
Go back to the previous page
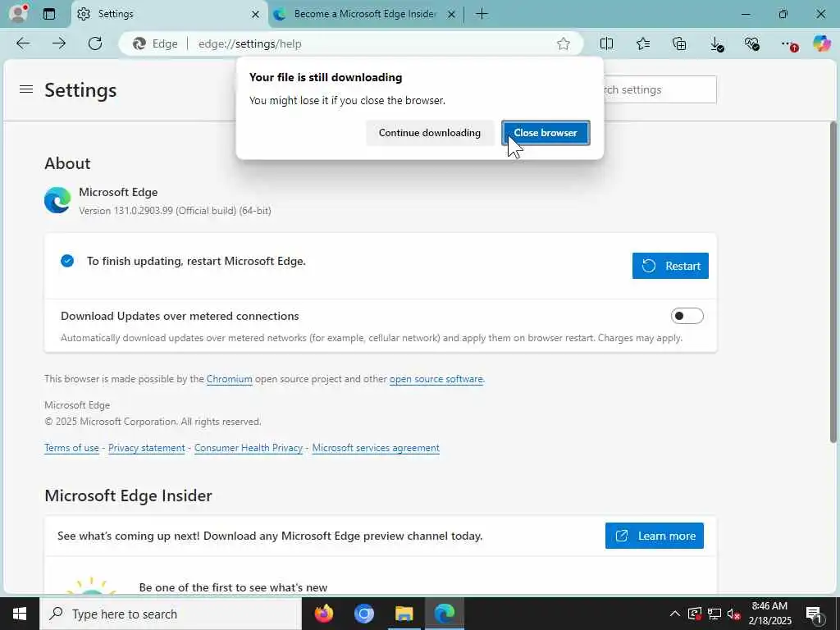click(23, 43)
